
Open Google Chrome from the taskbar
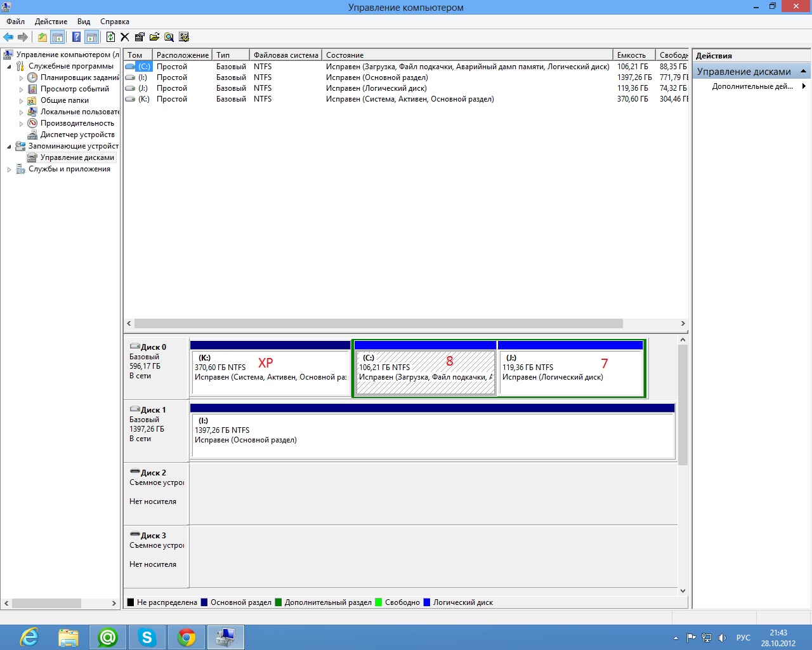(187, 637)
